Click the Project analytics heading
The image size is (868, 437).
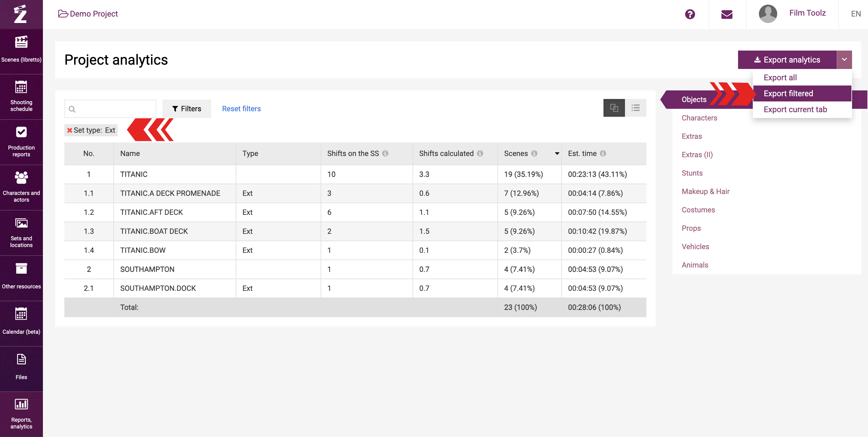point(116,60)
